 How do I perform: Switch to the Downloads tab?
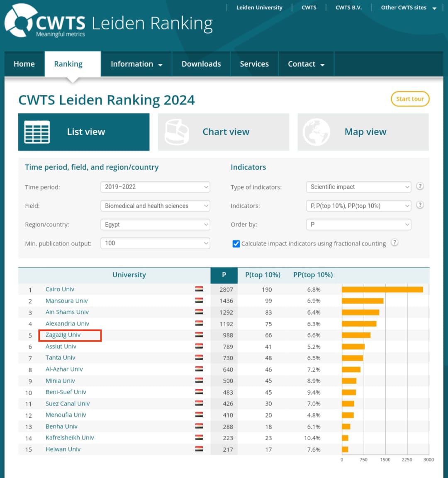(201, 64)
